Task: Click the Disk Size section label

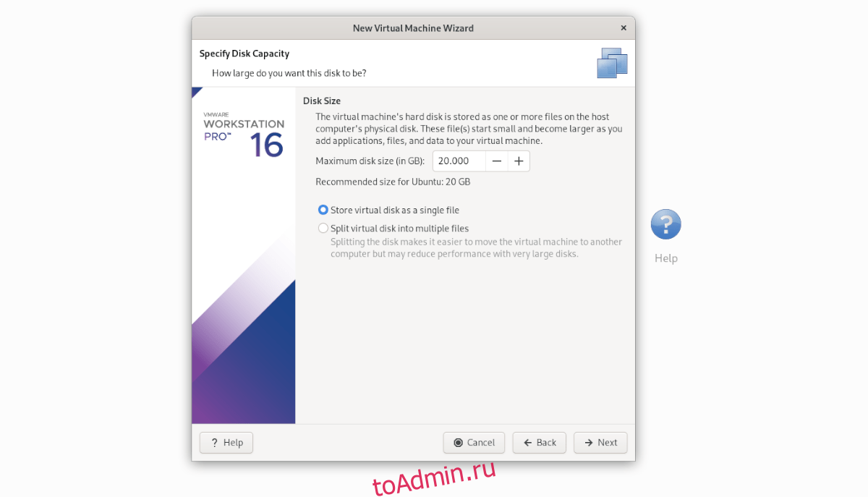Action: click(321, 101)
